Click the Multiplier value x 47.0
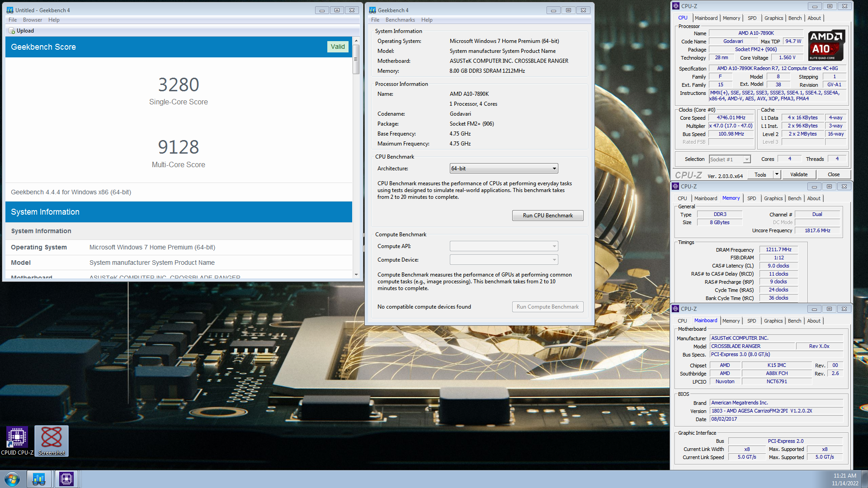868x488 pixels. click(x=731, y=126)
